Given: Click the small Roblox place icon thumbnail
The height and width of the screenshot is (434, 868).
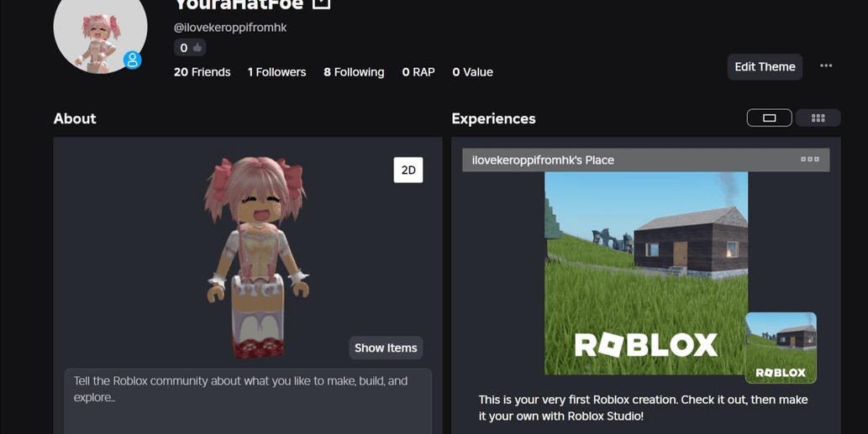Looking at the screenshot, I should pos(781,348).
